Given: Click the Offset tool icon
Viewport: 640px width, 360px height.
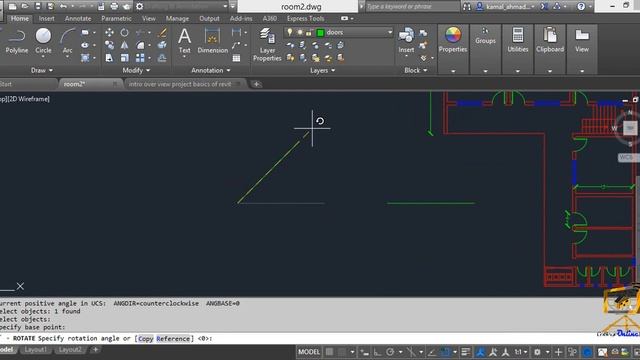Looking at the screenshot, I should (162, 58).
